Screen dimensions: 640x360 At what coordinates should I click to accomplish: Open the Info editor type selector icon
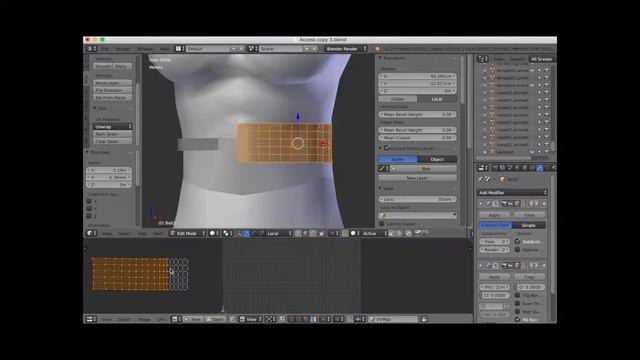tap(91, 49)
